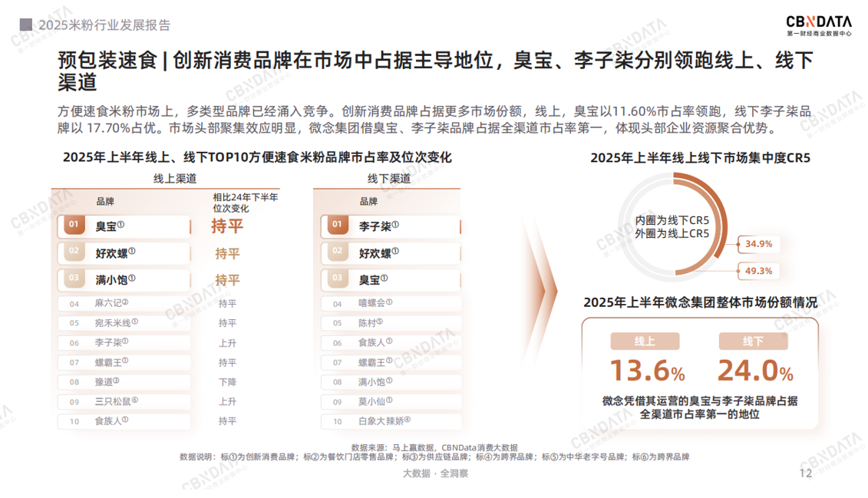The width and height of the screenshot is (868, 498).
Task: Click the 01 rank badge next to offline 李子柒
Action: [337, 225]
